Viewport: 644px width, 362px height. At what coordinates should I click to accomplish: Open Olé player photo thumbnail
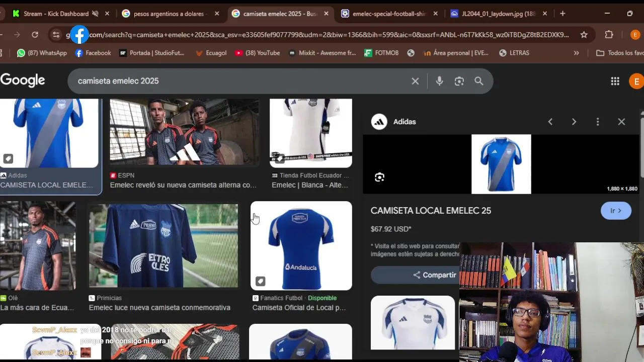tap(38, 246)
